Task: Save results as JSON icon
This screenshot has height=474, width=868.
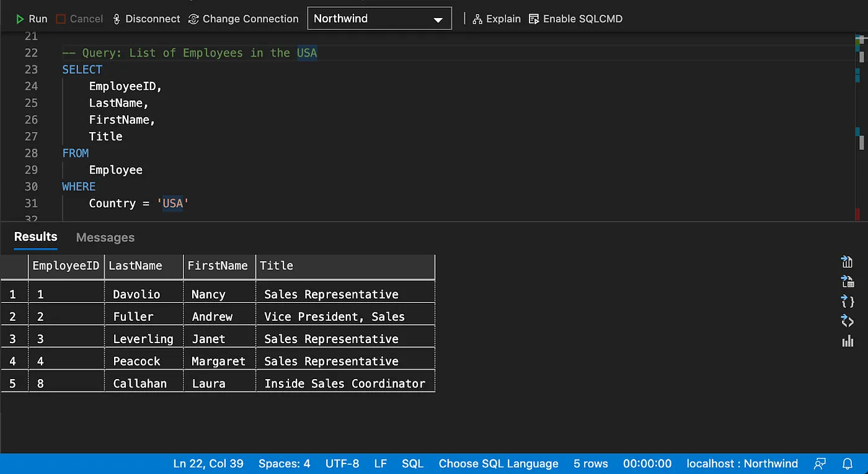Action: click(x=848, y=302)
